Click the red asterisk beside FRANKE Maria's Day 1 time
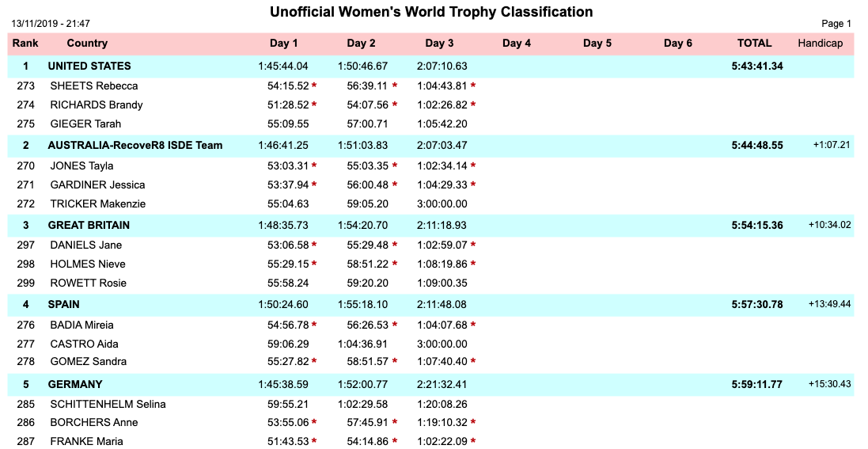 tap(314, 442)
